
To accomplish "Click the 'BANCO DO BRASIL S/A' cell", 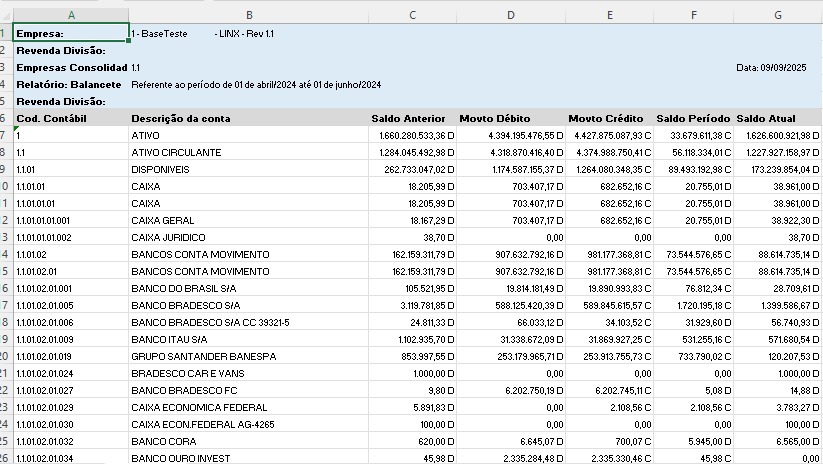I will pyautogui.click(x=249, y=288).
